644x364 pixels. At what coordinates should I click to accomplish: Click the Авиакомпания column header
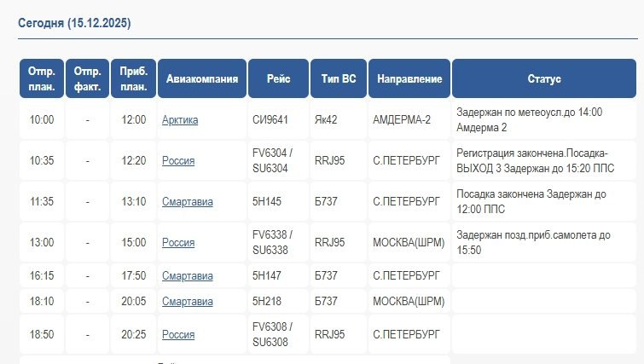tap(201, 78)
